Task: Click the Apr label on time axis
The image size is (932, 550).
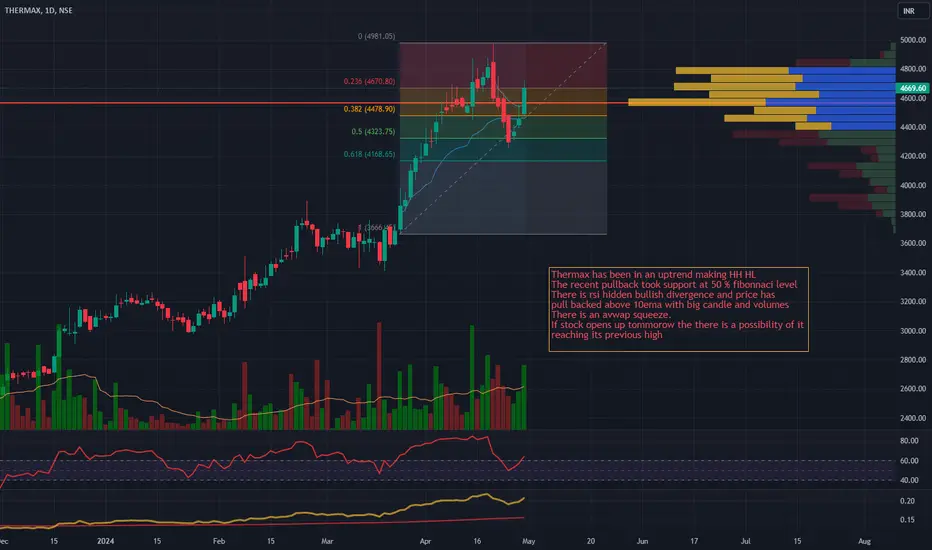Action: point(425,541)
